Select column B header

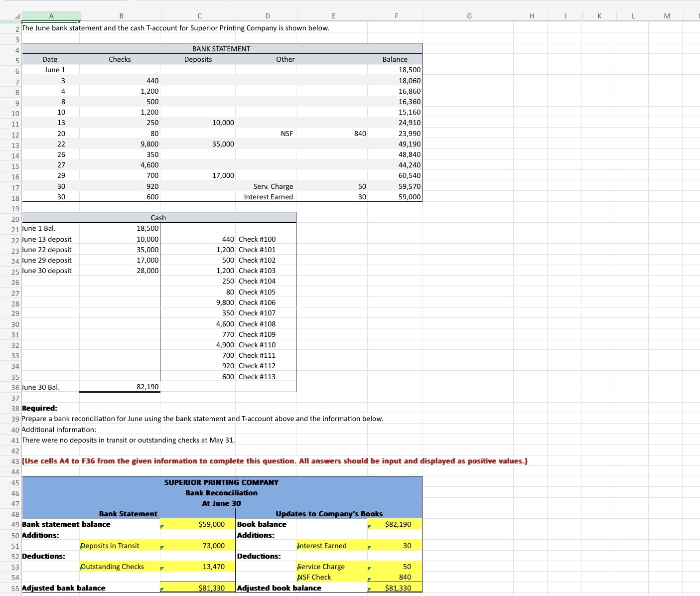tap(121, 16)
